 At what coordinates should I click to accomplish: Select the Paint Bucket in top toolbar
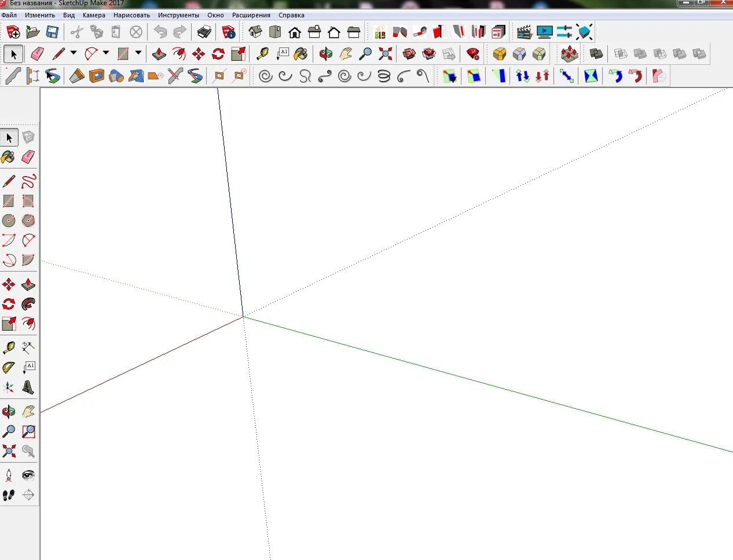pos(301,54)
